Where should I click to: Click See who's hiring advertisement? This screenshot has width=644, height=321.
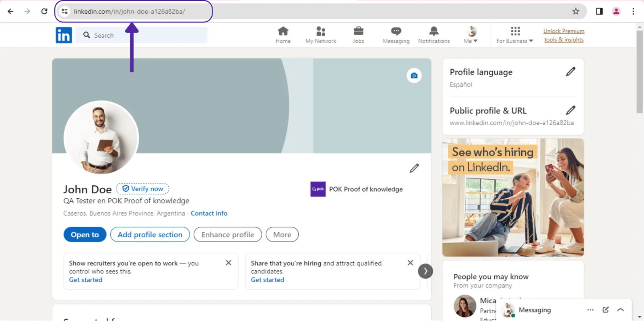(513, 197)
